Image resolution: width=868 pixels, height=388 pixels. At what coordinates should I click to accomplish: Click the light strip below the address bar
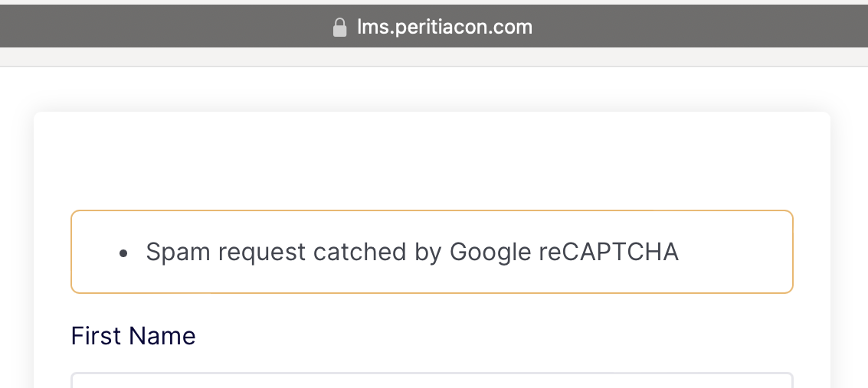point(434,57)
